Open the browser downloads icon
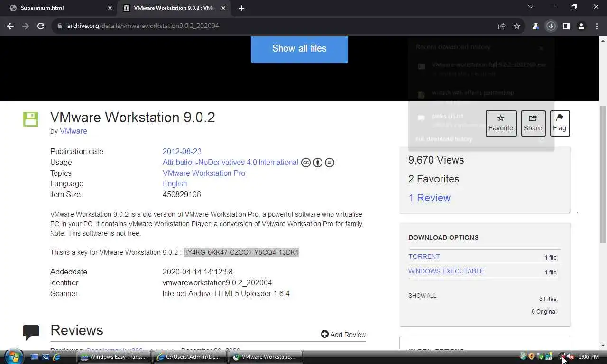This screenshot has width=607, height=364. [x=551, y=26]
